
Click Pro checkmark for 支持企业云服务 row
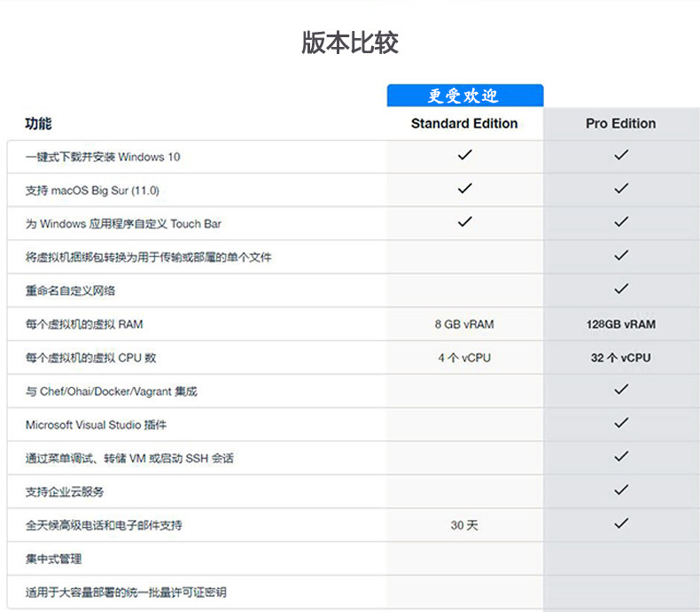click(621, 490)
